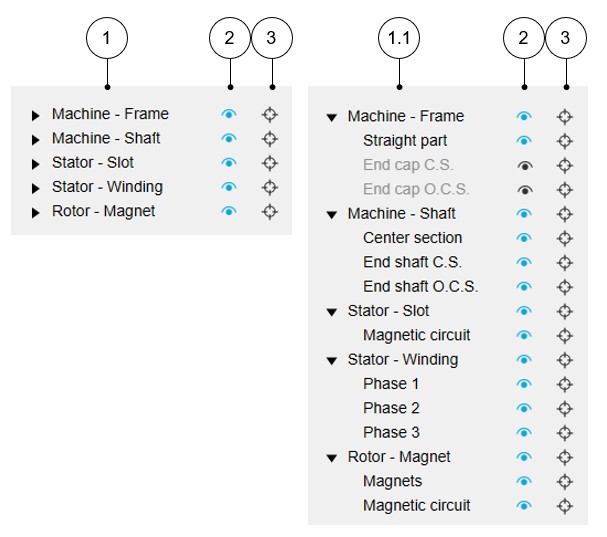Toggle visibility of End cap O.C.S.
Screen dimensions: 607x537
click(x=524, y=189)
